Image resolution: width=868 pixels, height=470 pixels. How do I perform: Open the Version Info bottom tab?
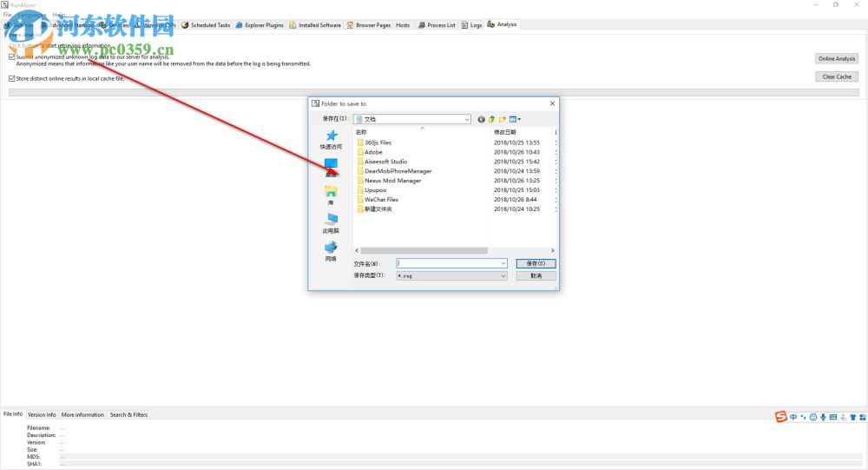click(42, 414)
